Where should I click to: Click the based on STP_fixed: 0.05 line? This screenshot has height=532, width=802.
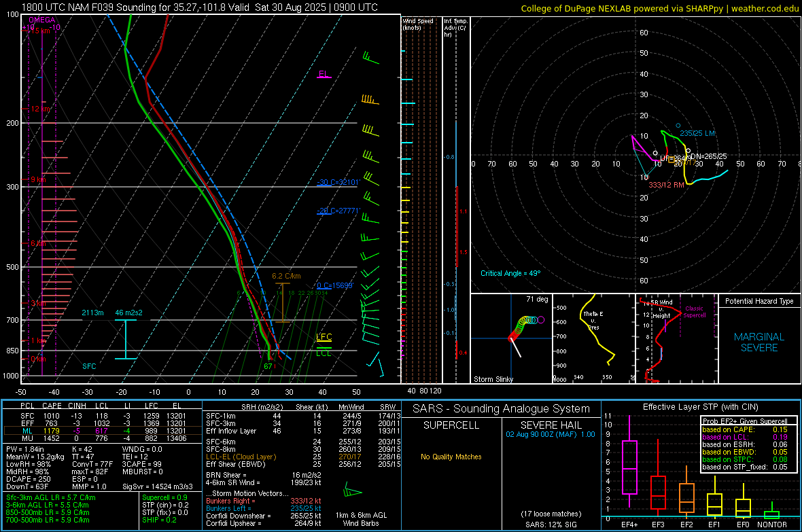pyautogui.click(x=745, y=467)
